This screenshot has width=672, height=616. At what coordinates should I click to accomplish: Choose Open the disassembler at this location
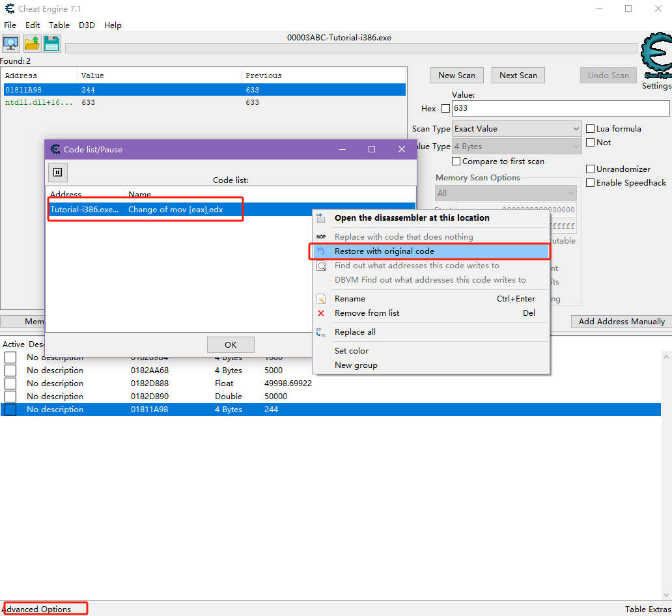coord(430,218)
